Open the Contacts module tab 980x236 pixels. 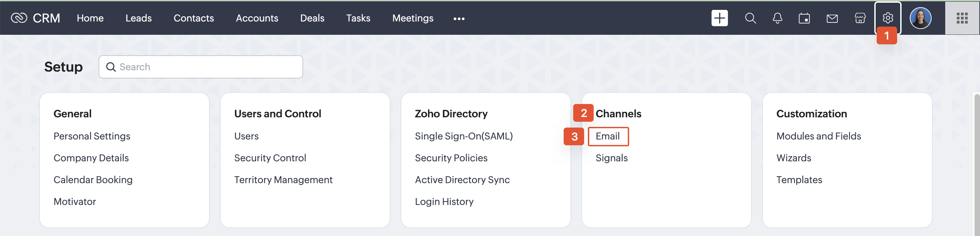point(194,18)
